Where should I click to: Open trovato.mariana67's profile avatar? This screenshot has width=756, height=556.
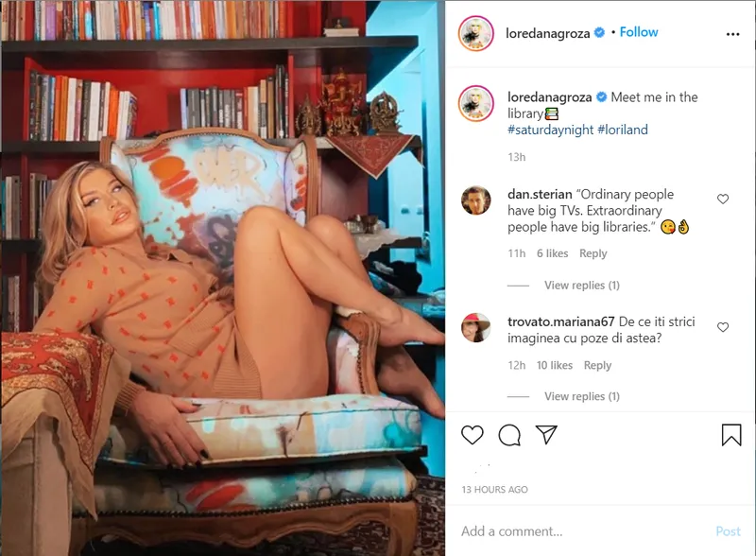click(476, 328)
